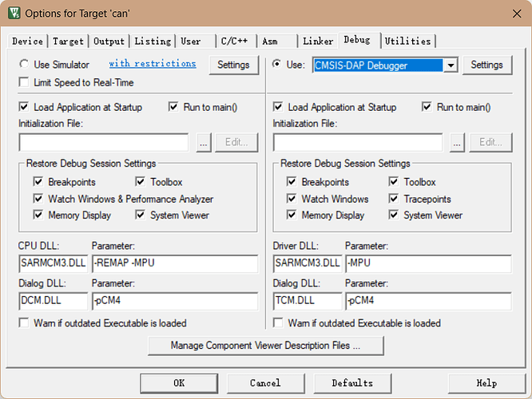The height and width of the screenshot is (399, 532).
Task: Click the DCM.DLL dialog DLL field
Action: click(54, 301)
